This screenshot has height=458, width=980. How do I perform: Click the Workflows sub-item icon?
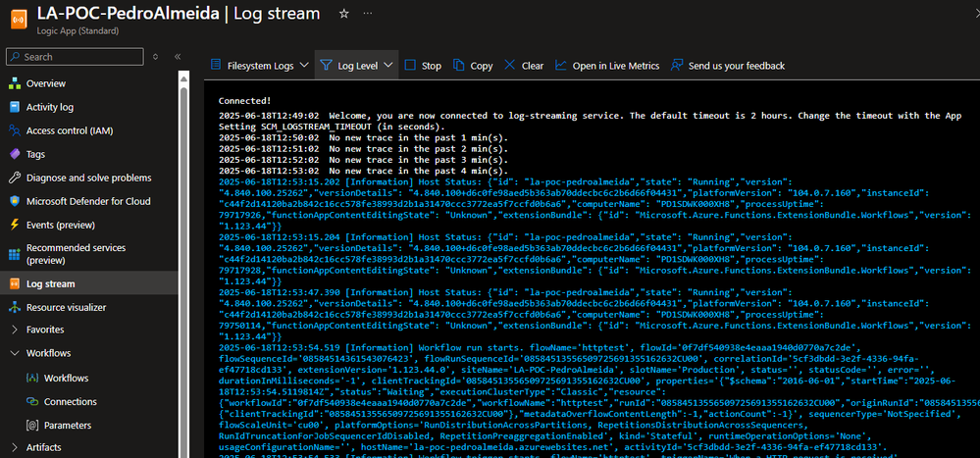31,378
